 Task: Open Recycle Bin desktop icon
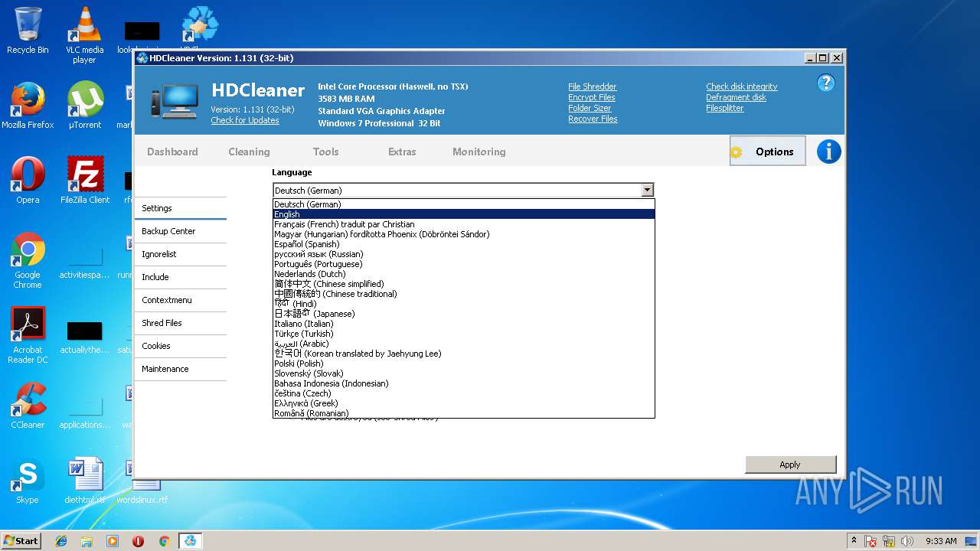click(x=28, y=31)
